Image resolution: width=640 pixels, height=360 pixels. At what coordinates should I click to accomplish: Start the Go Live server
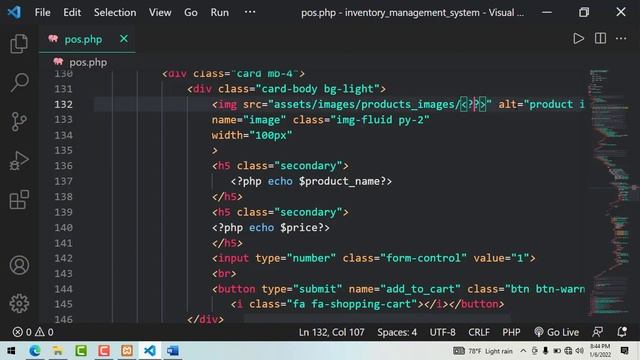point(556,332)
